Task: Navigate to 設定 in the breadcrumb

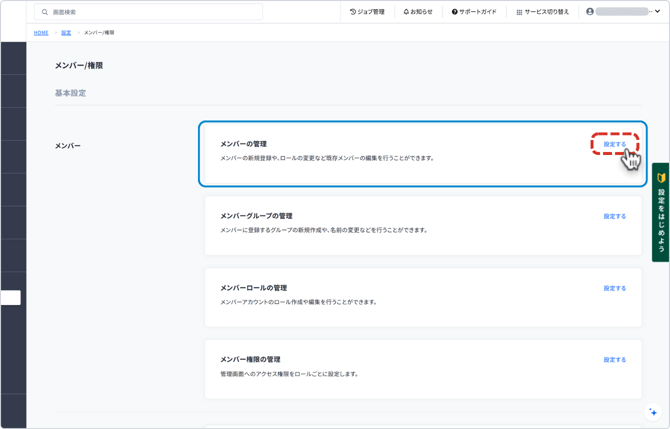Action: tap(66, 33)
